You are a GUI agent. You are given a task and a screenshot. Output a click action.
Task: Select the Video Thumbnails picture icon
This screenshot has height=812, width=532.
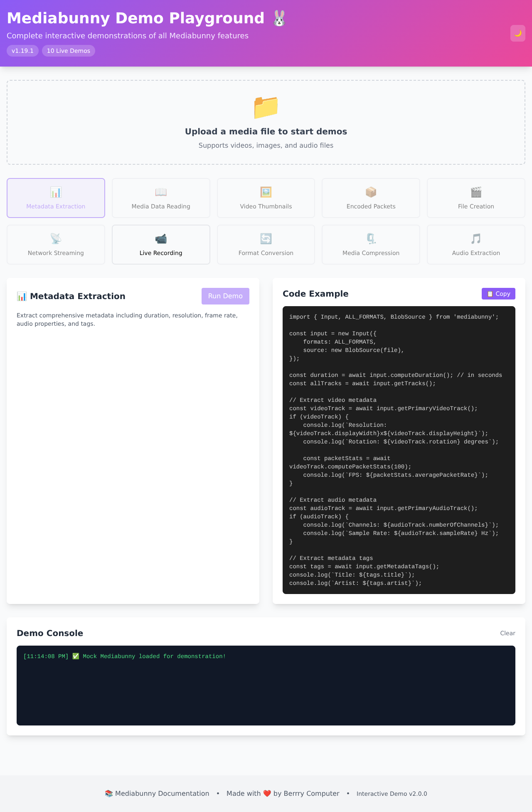266,192
